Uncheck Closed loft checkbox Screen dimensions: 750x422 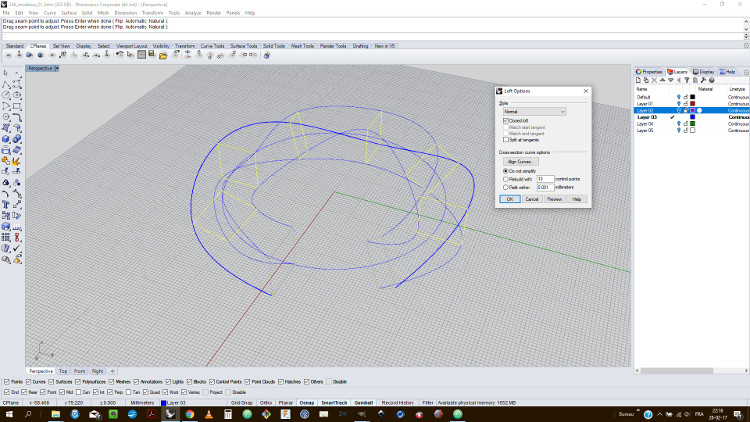coord(506,121)
